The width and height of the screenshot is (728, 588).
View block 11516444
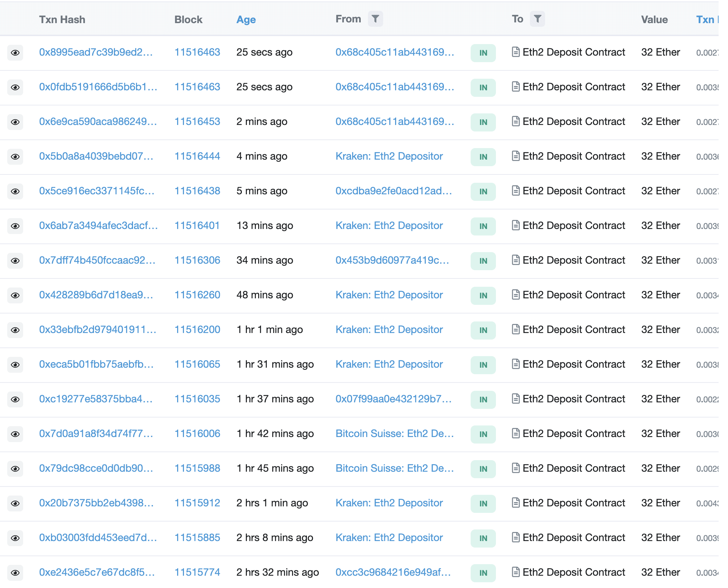[197, 156]
